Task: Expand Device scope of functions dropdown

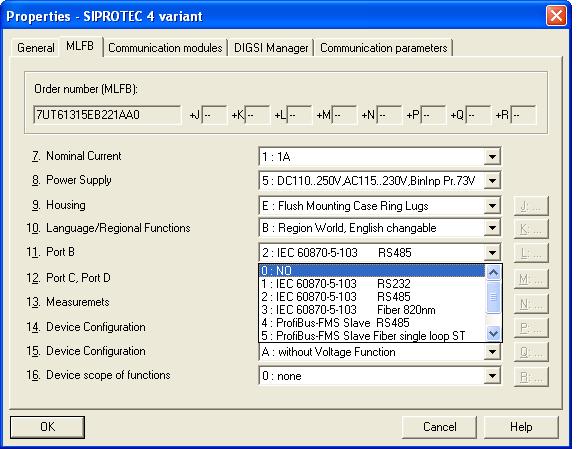Action: click(492, 376)
